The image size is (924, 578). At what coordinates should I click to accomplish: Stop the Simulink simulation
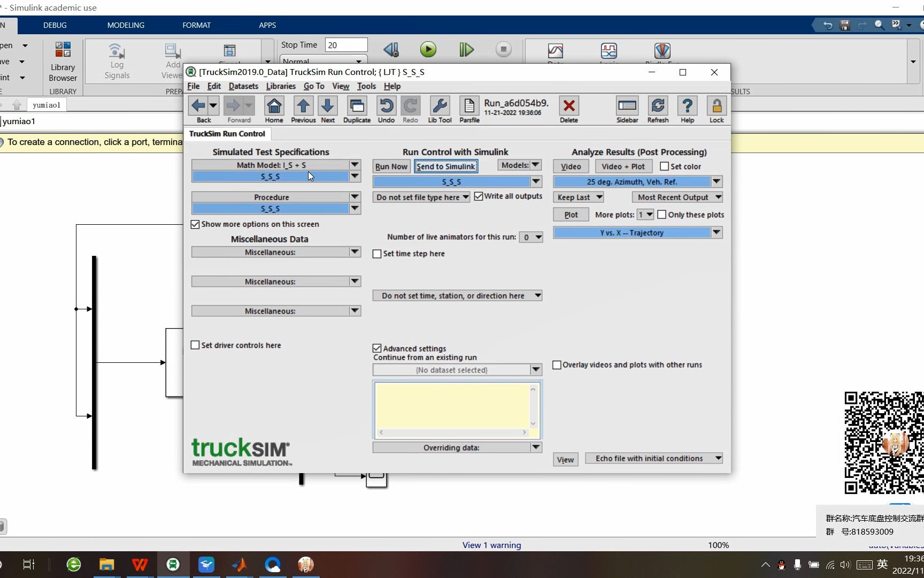503,50
